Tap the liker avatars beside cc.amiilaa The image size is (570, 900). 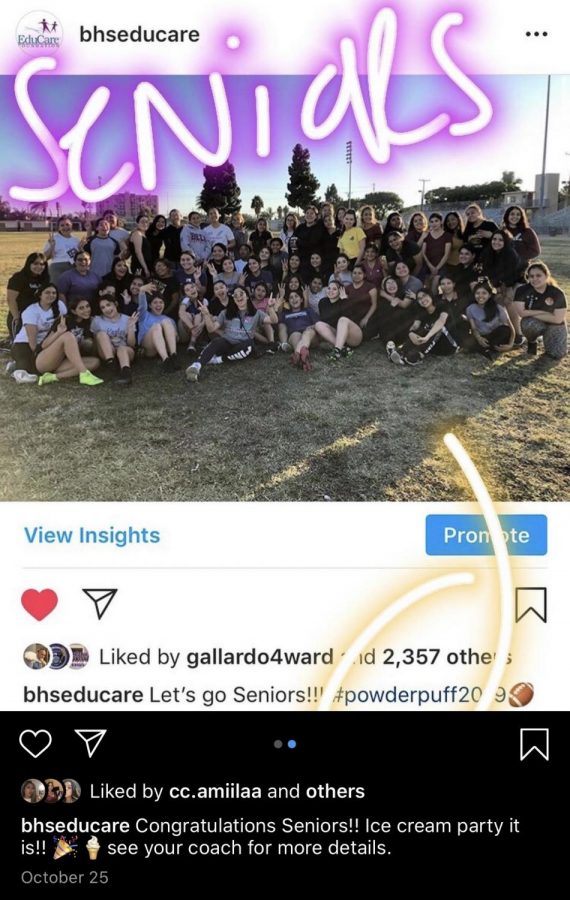[x=51, y=791]
